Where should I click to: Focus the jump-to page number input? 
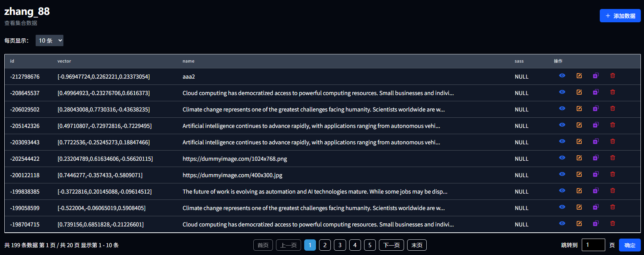pyautogui.click(x=593, y=245)
